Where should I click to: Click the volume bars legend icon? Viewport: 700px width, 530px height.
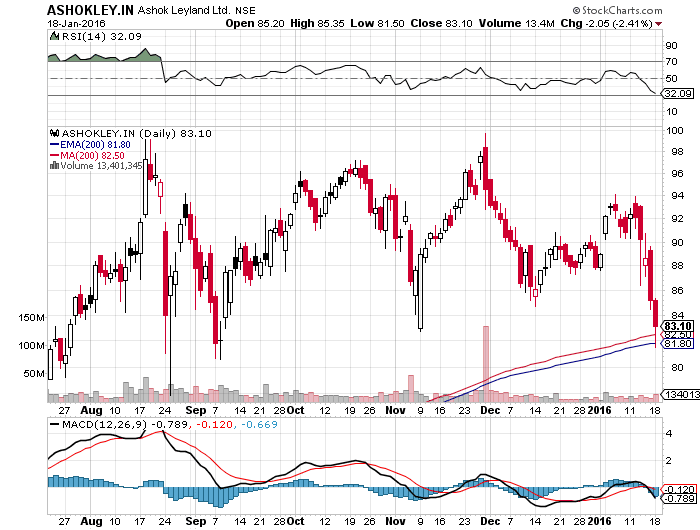pos(54,166)
